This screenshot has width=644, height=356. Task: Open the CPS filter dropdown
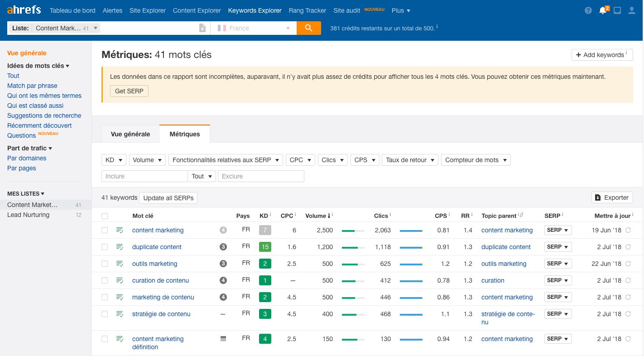[365, 160]
